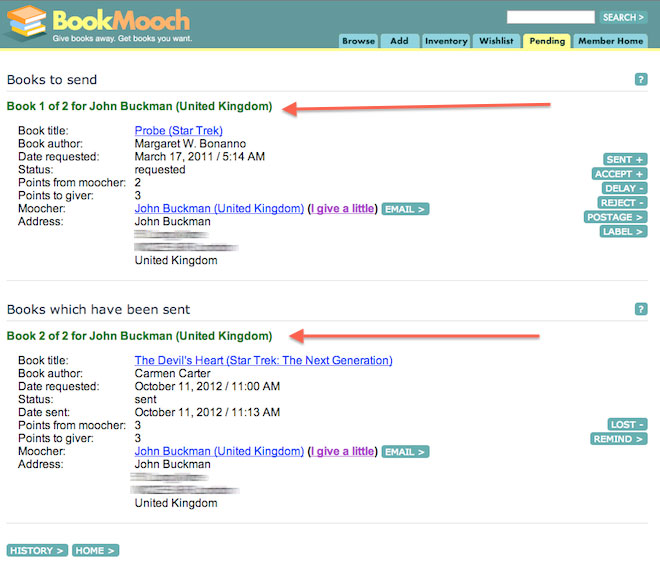Open the Member Home tab
The width and height of the screenshot is (660, 574).
[610, 41]
